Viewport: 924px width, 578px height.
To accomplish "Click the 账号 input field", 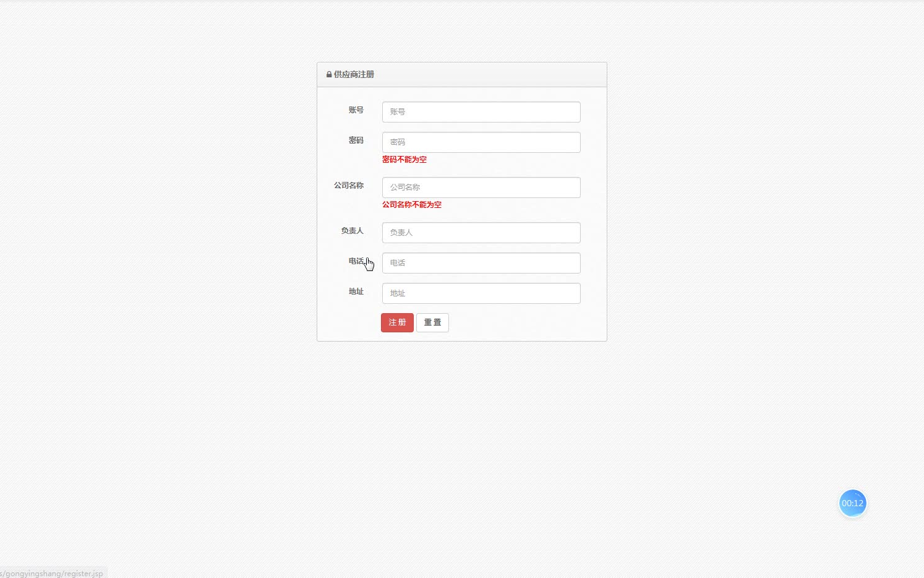I will point(481,112).
